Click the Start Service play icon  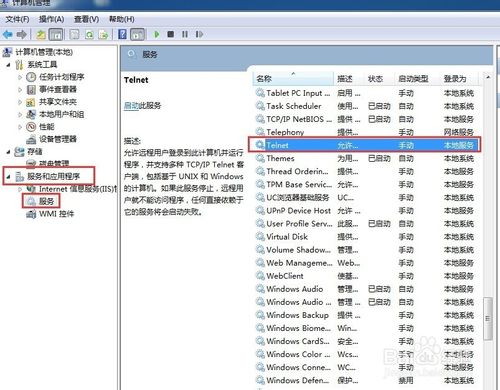[157, 34]
